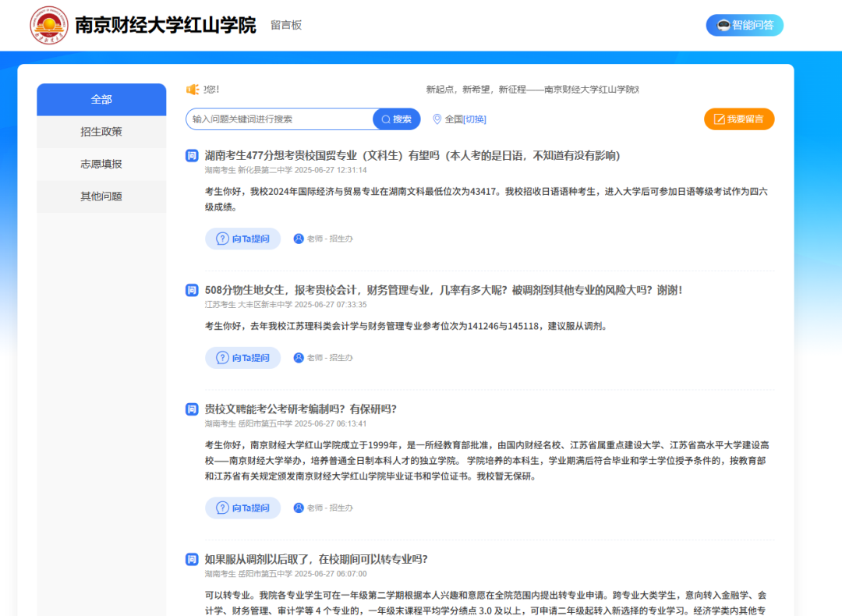Click teacher avatar icon under 508分 answer

pos(299,358)
